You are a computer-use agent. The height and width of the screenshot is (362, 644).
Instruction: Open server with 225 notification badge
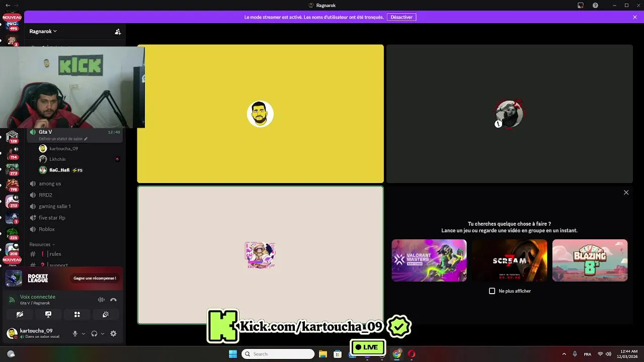[12, 233]
